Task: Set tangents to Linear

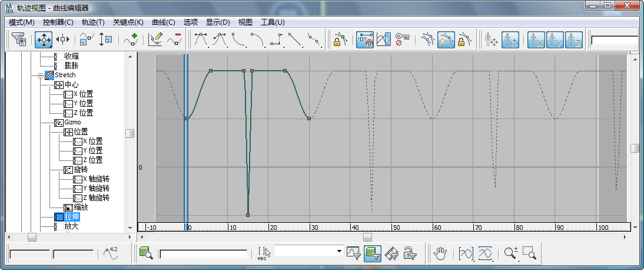Action: [296, 40]
